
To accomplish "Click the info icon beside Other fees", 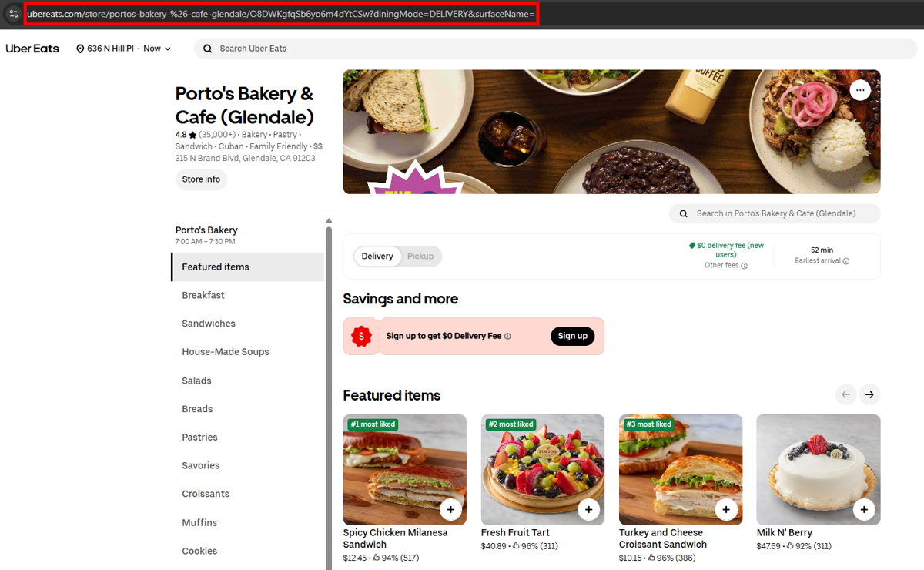I will pyautogui.click(x=744, y=266).
